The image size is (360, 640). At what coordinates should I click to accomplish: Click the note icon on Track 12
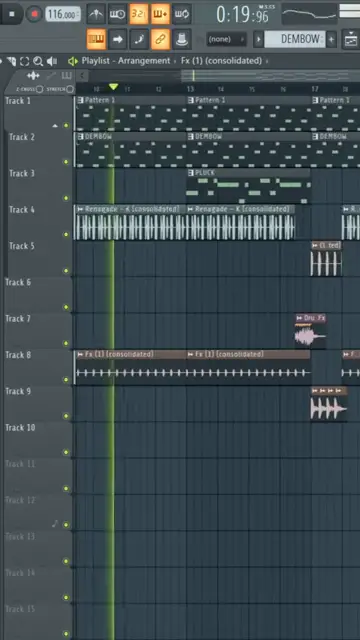[x=55, y=524]
